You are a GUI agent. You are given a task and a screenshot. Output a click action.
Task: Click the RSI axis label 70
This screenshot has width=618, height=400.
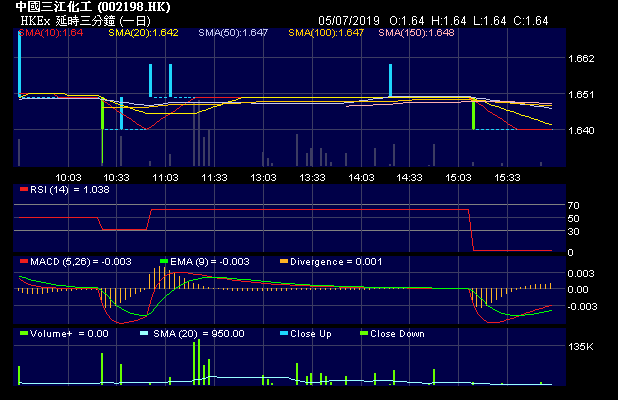(x=573, y=205)
